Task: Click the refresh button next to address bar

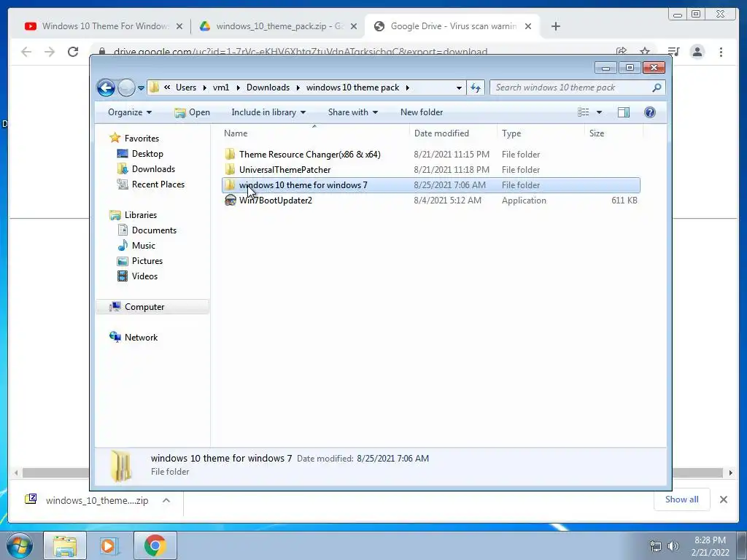Action: point(476,87)
